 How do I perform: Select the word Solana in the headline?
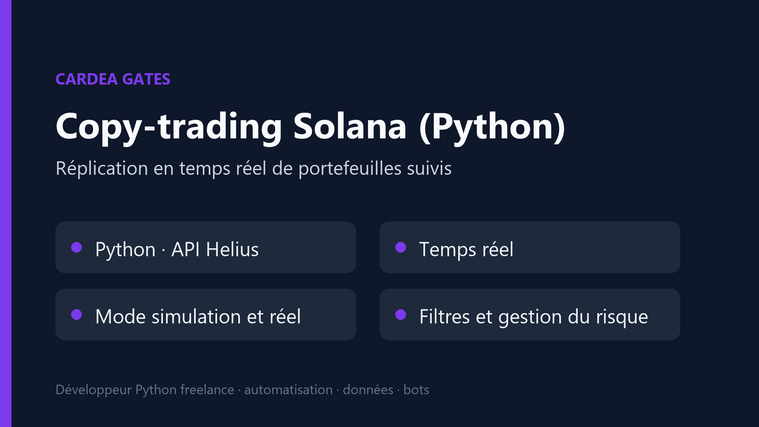350,125
